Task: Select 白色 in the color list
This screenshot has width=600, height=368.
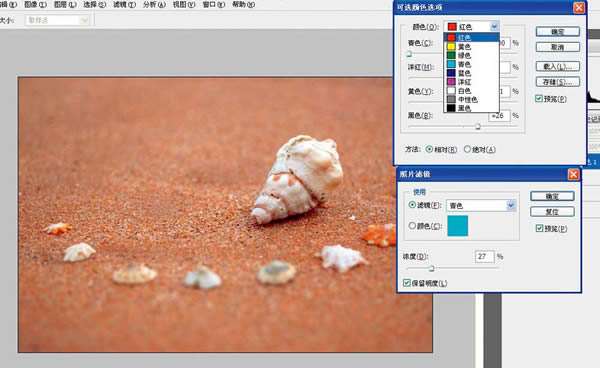Action: point(471,91)
